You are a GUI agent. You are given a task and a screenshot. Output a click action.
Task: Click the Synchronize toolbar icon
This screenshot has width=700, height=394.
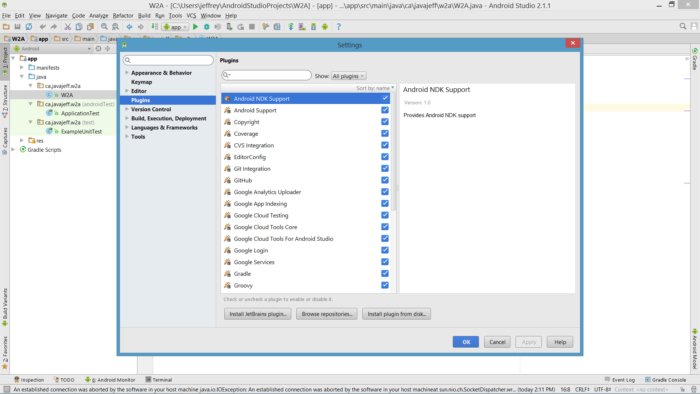coord(29,27)
